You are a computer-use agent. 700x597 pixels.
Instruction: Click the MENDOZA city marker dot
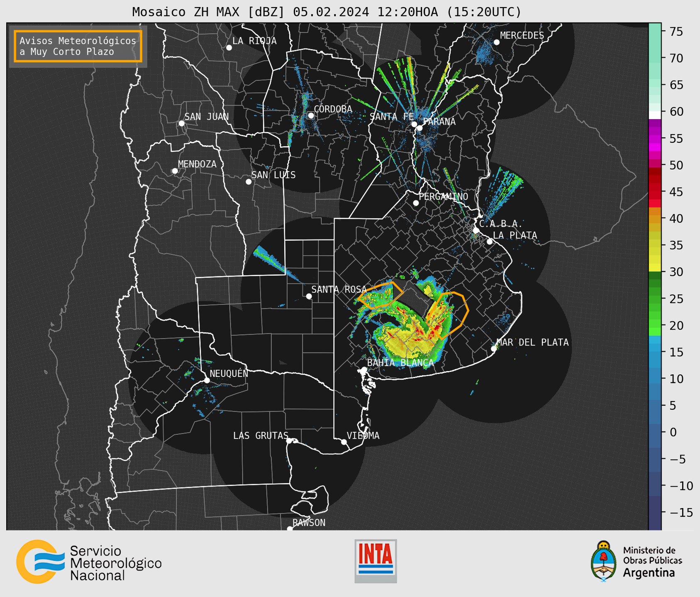(x=175, y=171)
